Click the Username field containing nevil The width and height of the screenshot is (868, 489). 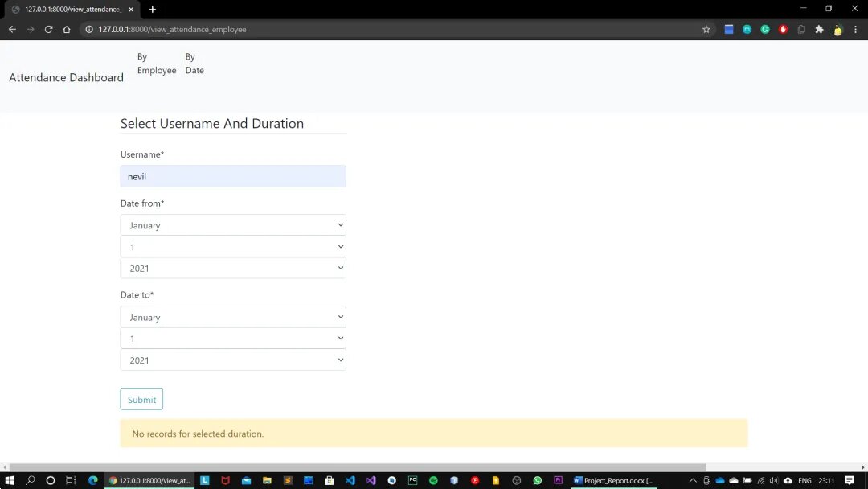233,176
